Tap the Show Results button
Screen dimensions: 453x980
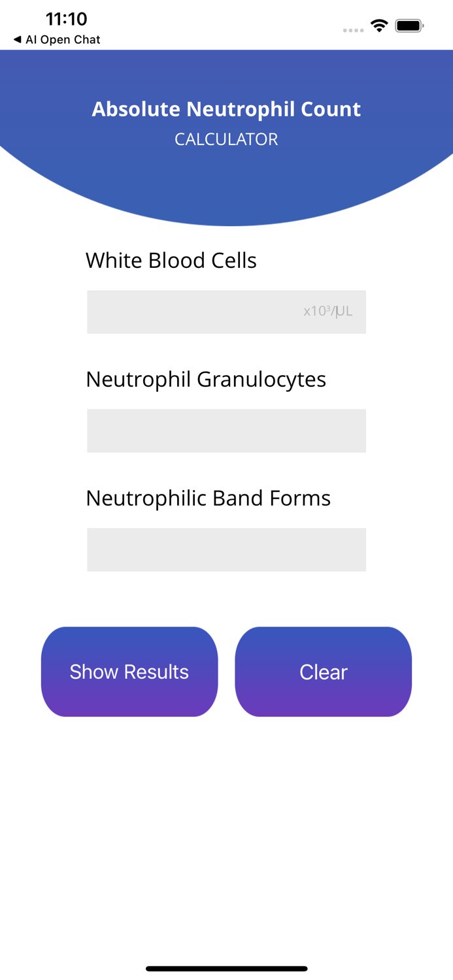pos(129,671)
